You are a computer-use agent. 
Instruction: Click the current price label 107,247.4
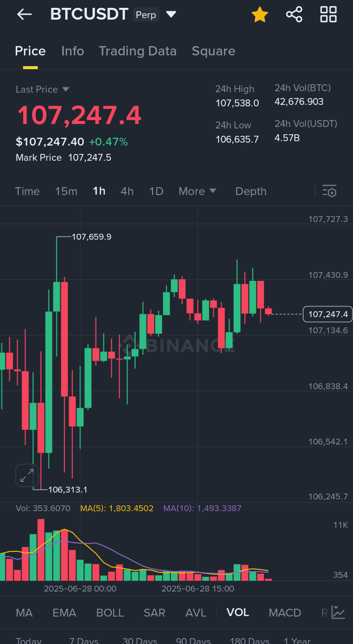328,314
